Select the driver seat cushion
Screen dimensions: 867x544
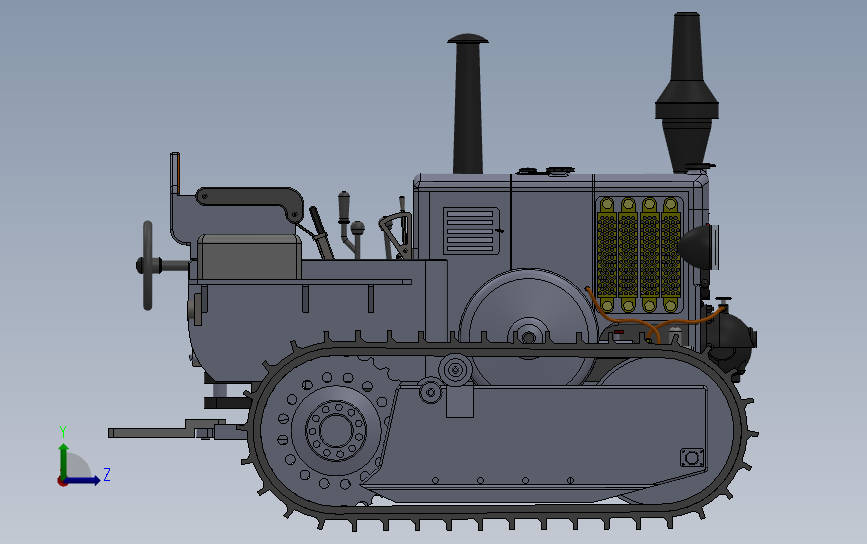pyautogui.click(x=249, y=256)
